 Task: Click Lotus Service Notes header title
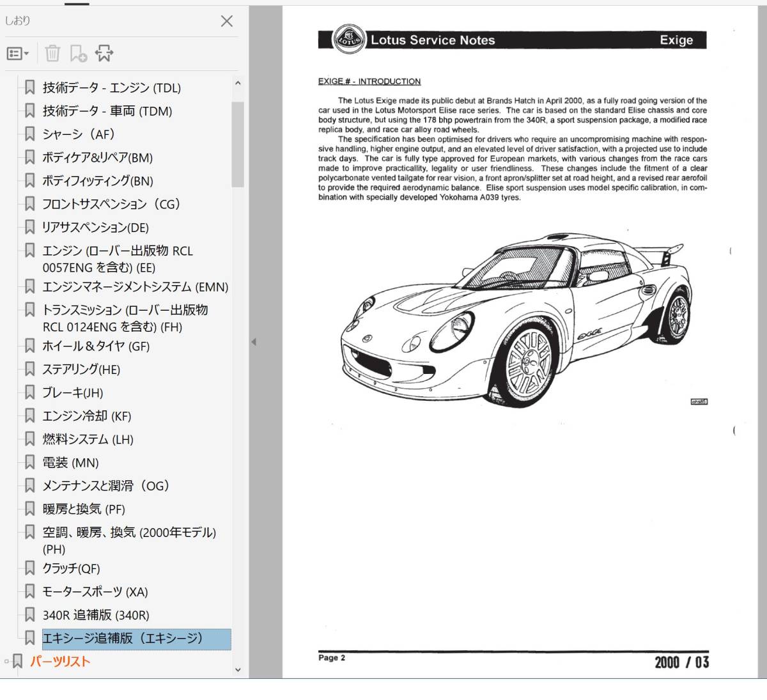point(433,40)
